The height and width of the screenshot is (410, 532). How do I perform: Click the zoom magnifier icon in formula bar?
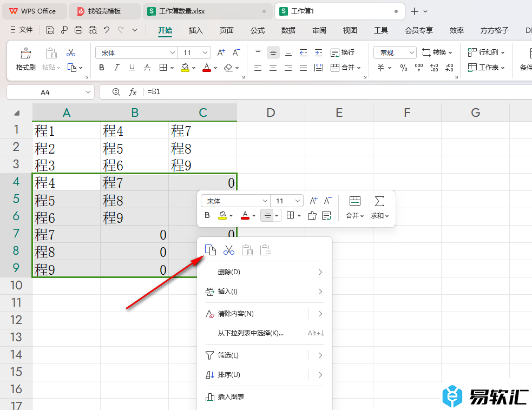(116, 92)
